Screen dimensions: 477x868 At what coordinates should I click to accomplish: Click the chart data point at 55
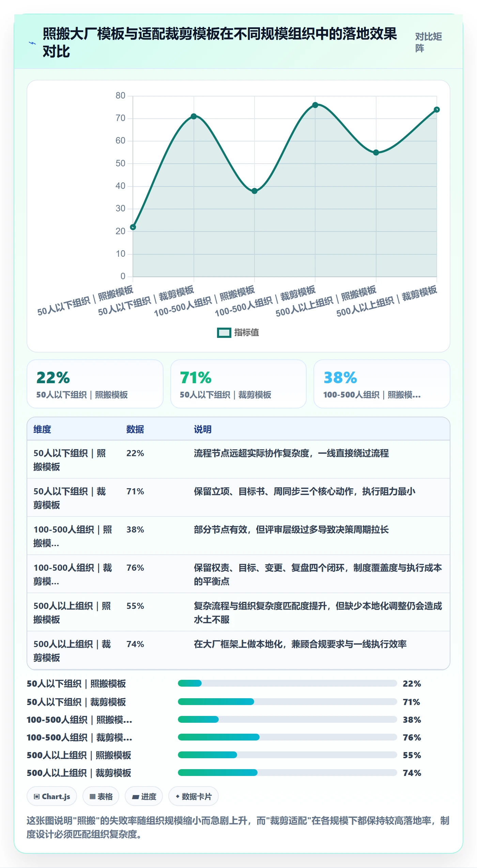point(376,152)
